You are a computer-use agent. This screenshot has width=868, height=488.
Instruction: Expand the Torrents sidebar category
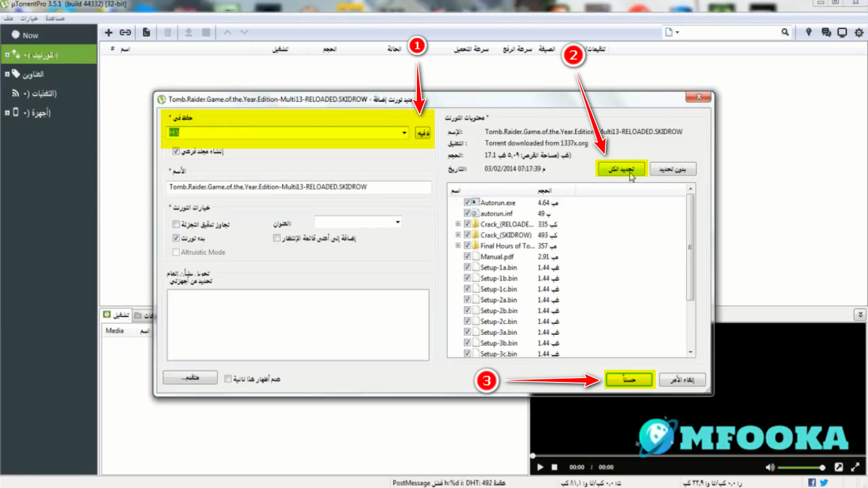coord(7,55)
